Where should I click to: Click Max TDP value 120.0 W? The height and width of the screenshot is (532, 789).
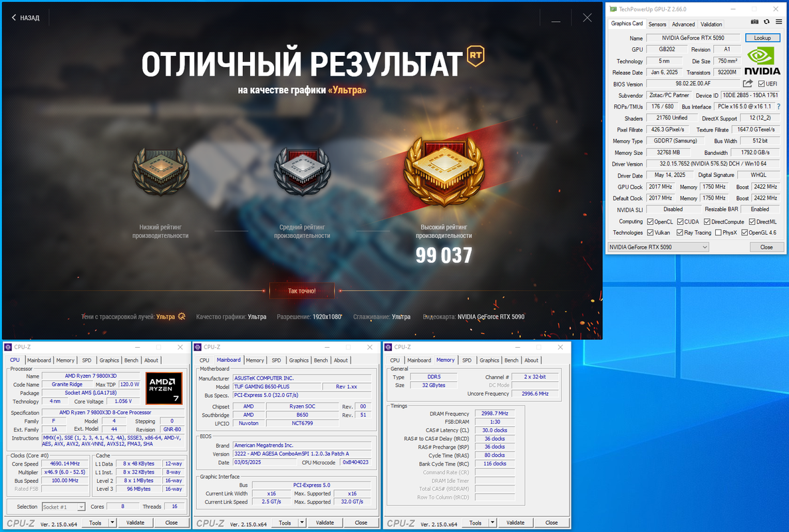point(129,384)
